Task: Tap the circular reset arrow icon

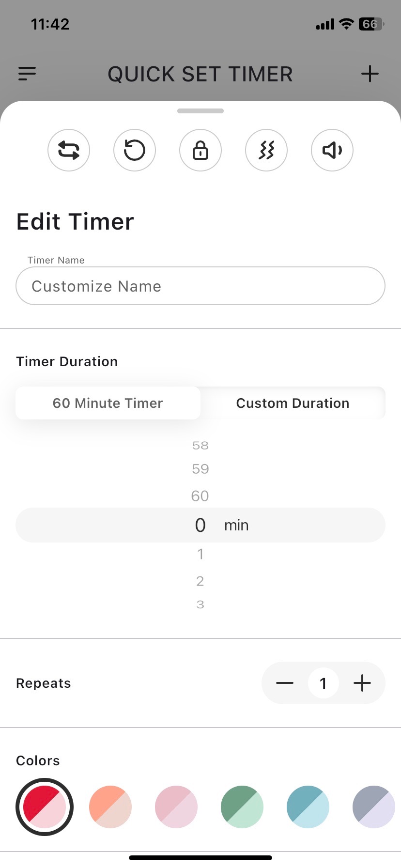Action: click(135, 150)
